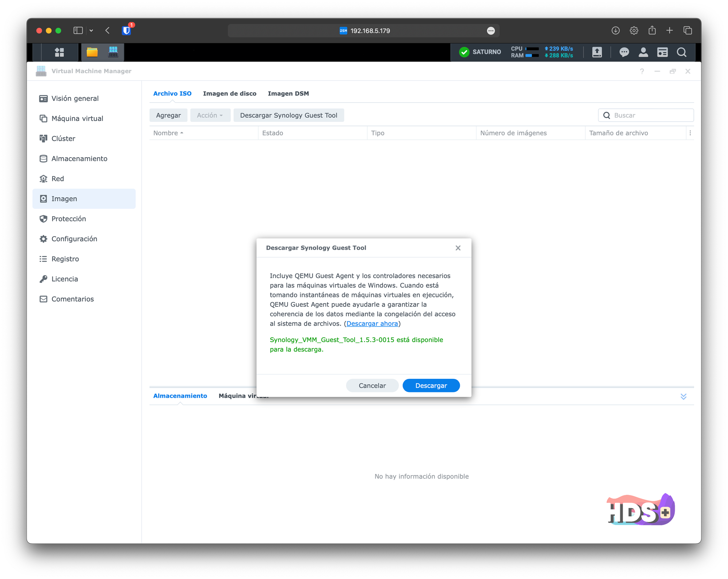Open the Máquina virtual section

click(84, 119)
